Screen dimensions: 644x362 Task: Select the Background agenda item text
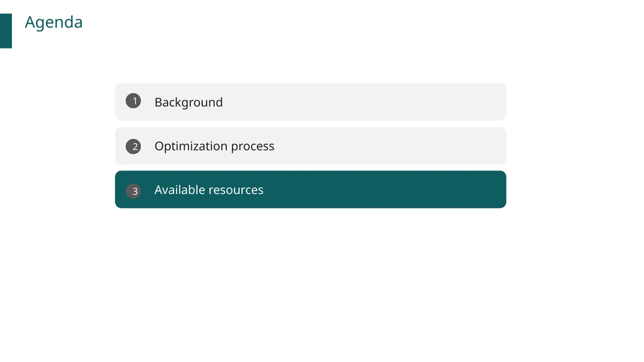pos(189,102)
